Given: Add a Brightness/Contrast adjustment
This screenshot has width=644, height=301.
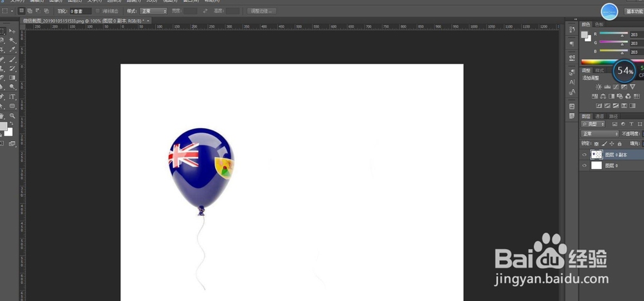Looking at the screenshot, I should (599, 87).
